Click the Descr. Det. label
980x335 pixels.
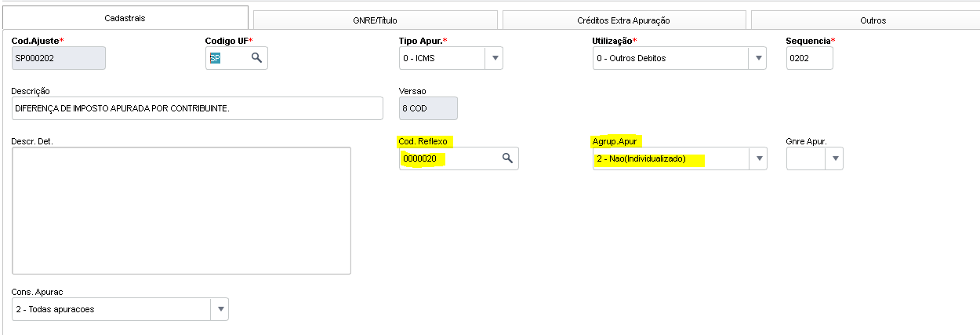click(x=31, y=141)
